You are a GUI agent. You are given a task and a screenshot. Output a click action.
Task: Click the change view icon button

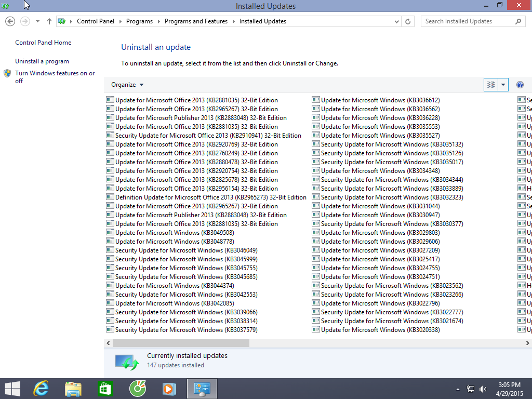490,85
